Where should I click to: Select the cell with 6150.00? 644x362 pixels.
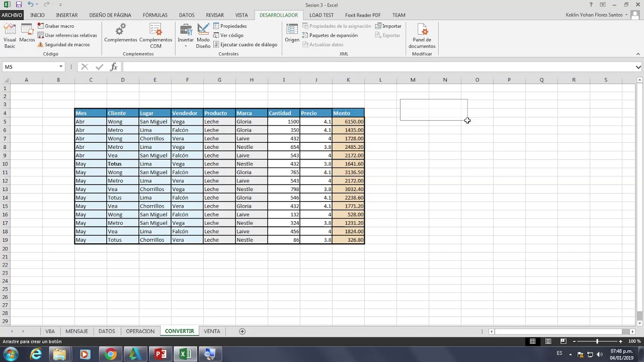[x=348, y=122]
